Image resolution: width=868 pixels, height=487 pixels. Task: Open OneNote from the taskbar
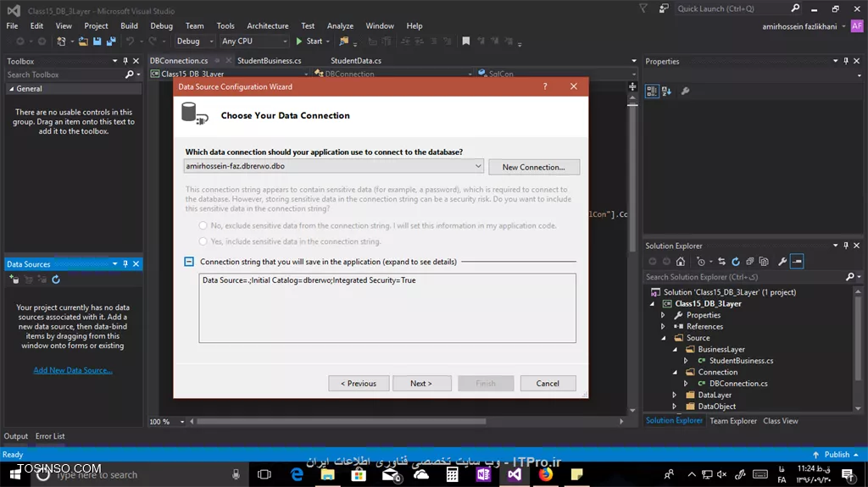(483, 474)
